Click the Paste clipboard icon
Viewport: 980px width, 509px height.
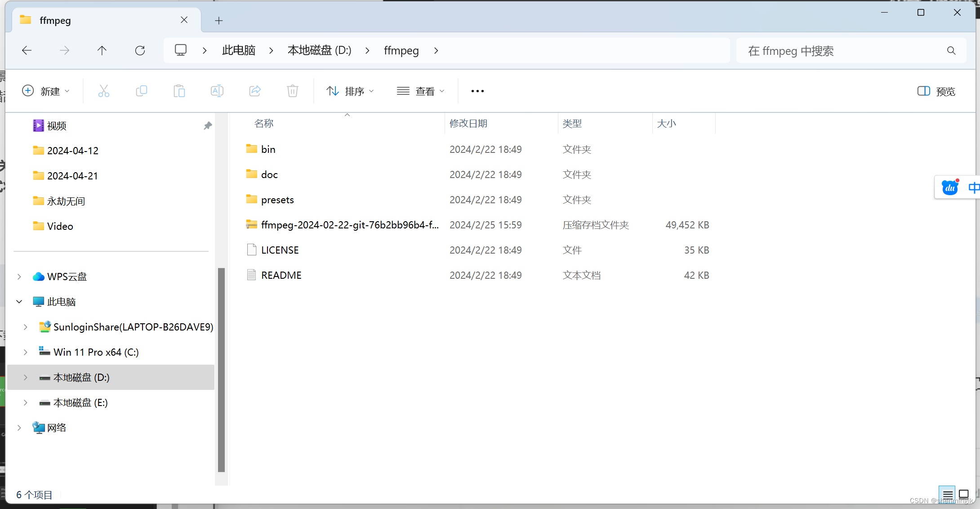pyautogui.click(x=179, y=91)
